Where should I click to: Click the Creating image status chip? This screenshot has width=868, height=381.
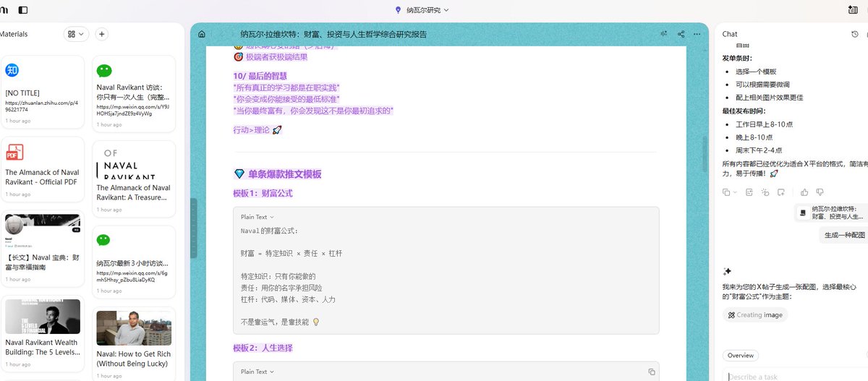(x=755, y=315)
